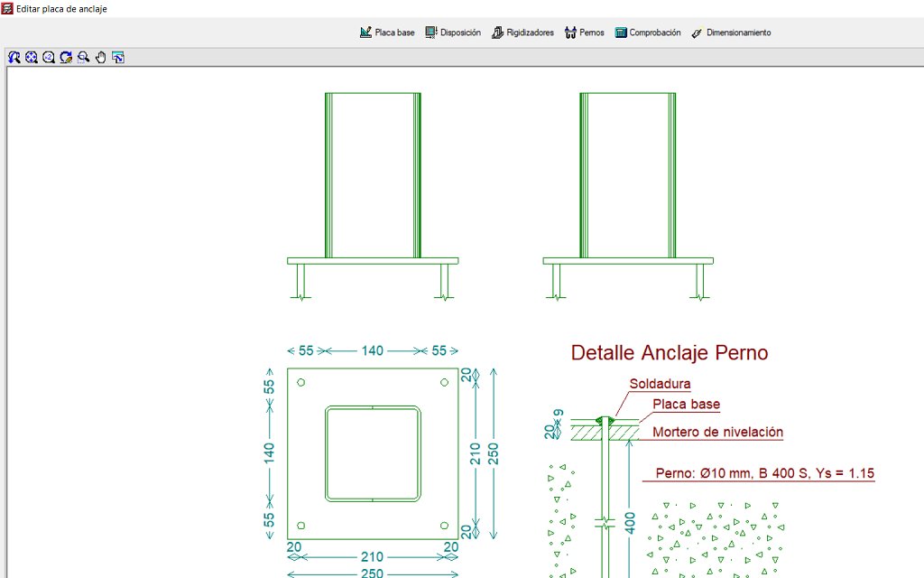This screenshot has width=924, height=578.
Task: Click the app icon in title bar
Action: (8, 8)
